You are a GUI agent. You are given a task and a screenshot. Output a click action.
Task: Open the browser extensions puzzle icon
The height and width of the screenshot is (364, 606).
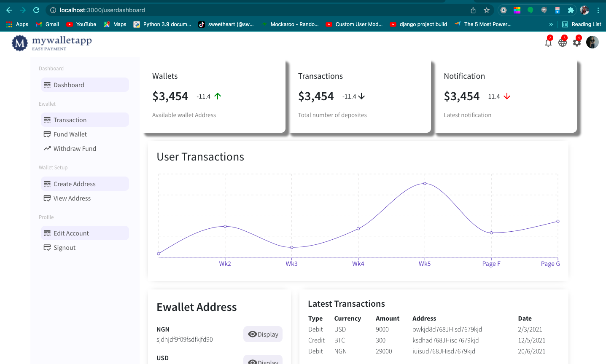(571, 10)
